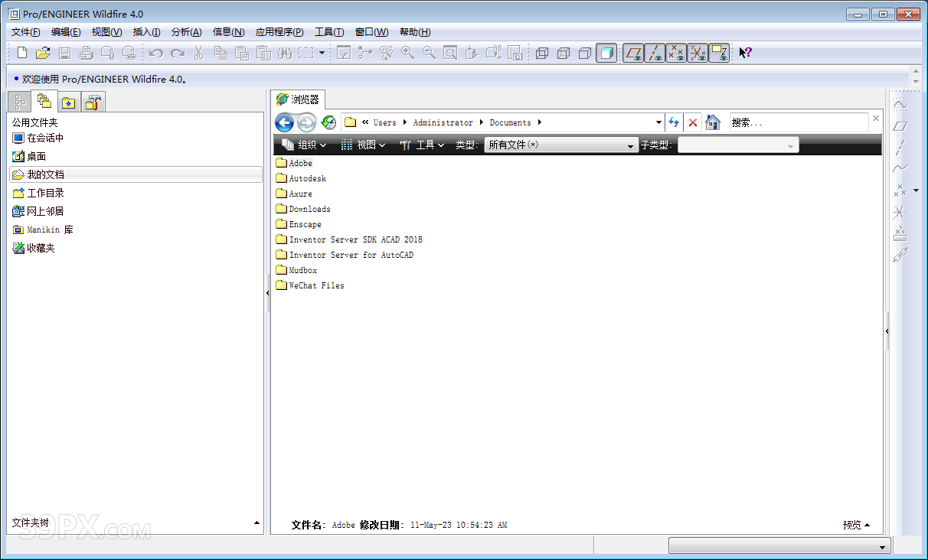Toggle datum planes visibility
928x560 pixels.
633,53
